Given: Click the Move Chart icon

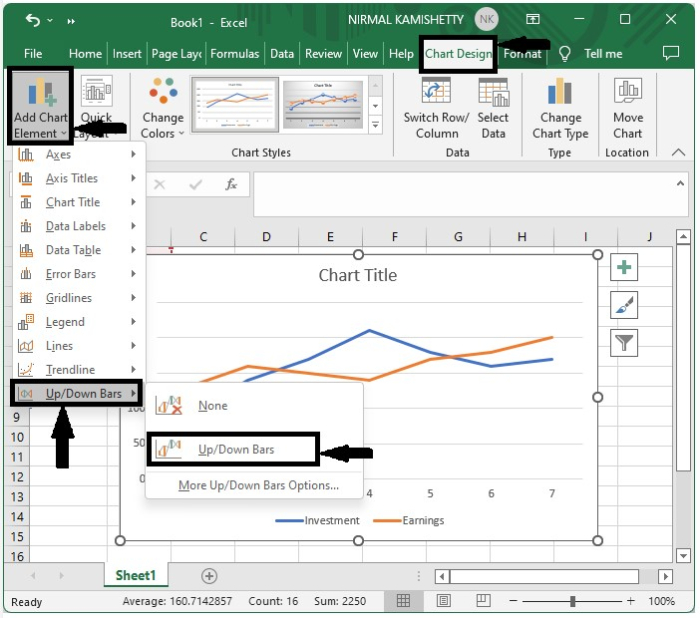Looking at the screenshot, I should pyautogui.click(x=628, y=90).
